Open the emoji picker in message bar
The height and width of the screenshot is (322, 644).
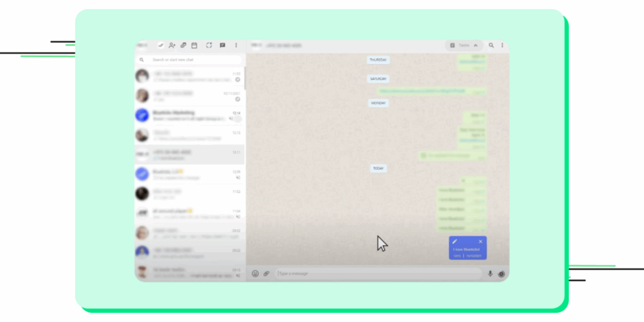pos(255,274)
